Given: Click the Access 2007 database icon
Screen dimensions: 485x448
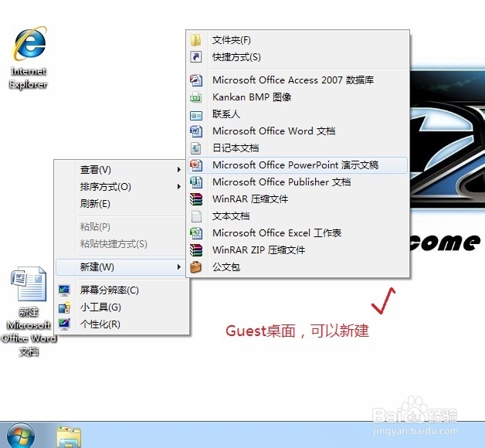Looking at the screenshot, I should pos(196,80).
